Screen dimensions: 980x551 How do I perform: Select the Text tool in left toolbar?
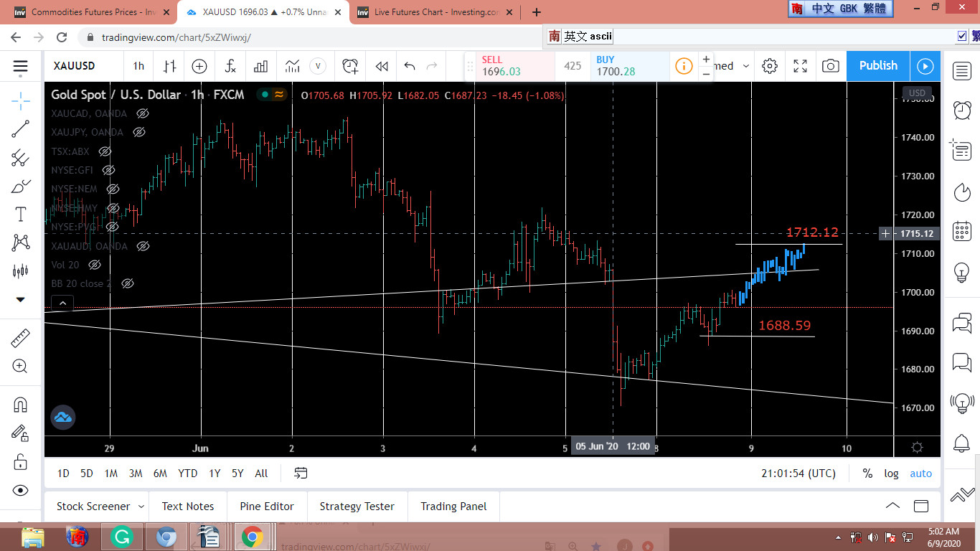click(x=21, y=215)
